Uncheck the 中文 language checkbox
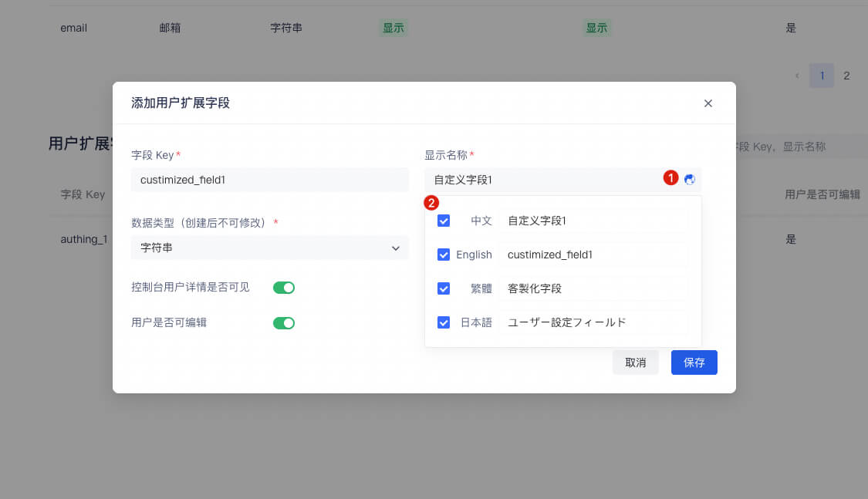 pos(444,220)
